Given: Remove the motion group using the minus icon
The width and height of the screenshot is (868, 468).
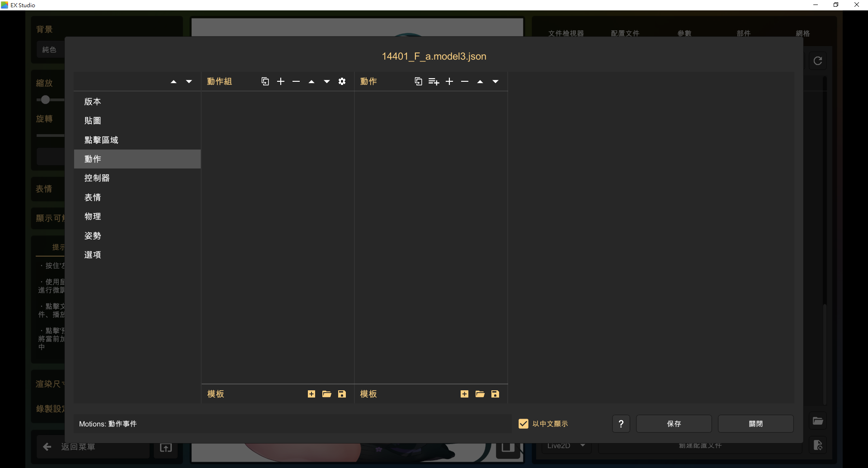Looking at the screenshot, I should point(296,81).
